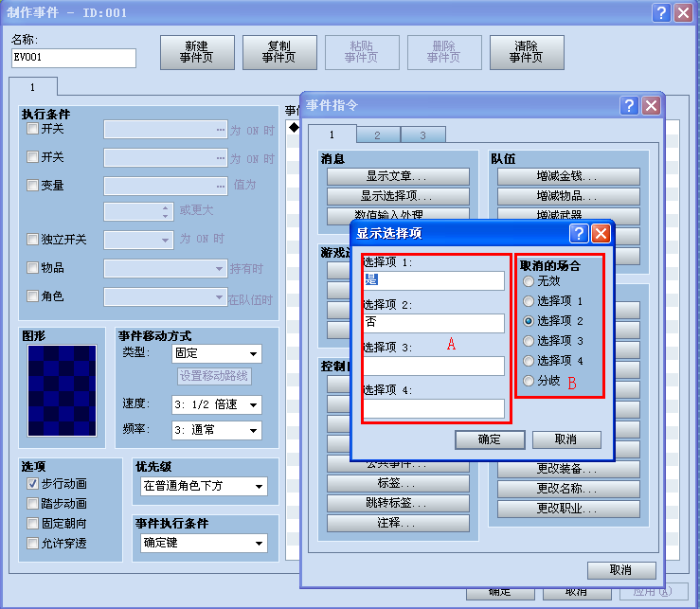Open the 频率 dropdown showing 通常

(217, 430)
